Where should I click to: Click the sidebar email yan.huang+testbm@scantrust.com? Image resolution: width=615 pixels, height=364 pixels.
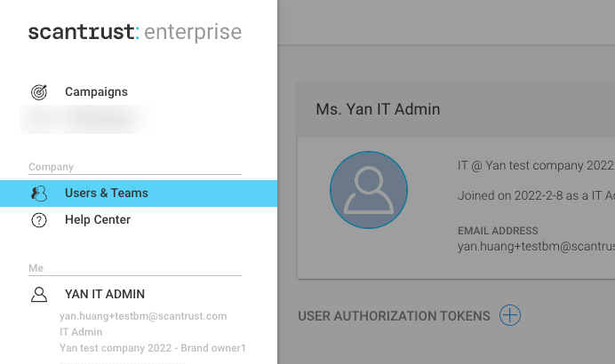click(x=143, y=316)
